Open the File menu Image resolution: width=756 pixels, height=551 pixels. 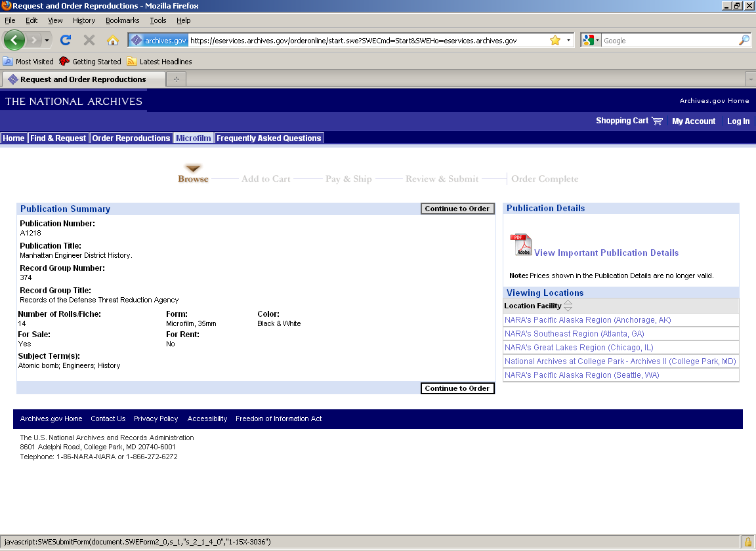coord(10,20)
